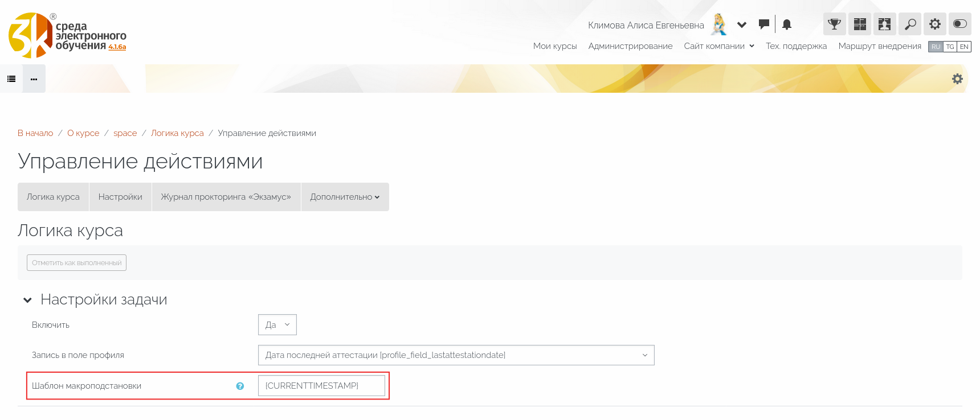Open the achievements trophy icon
980x420 pixels.
834,24
